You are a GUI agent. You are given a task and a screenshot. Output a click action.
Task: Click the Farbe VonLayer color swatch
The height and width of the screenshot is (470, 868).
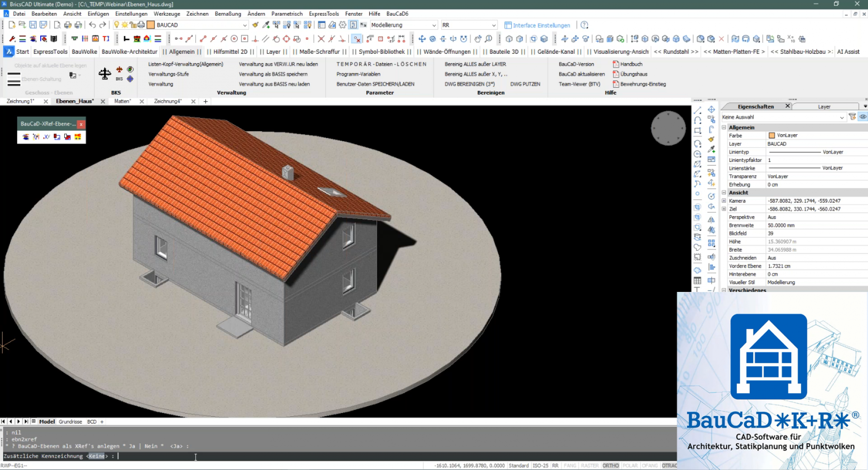[x=772, y=136]
